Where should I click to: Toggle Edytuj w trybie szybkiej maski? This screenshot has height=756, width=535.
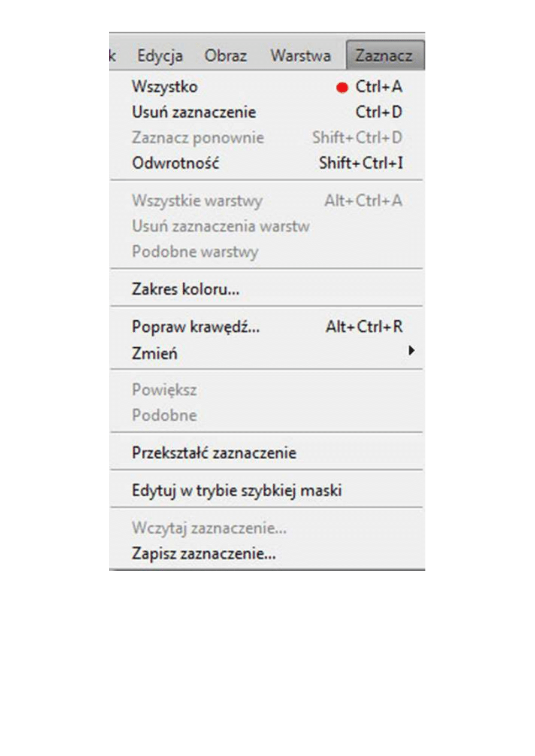pos(237,491)
